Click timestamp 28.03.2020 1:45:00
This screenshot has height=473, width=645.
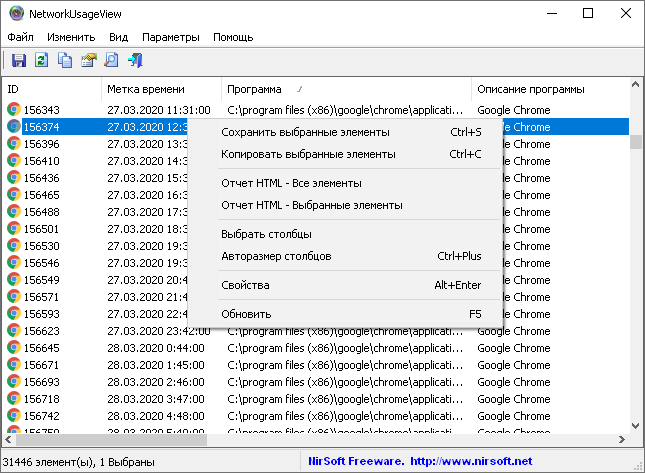coord(156,365)
